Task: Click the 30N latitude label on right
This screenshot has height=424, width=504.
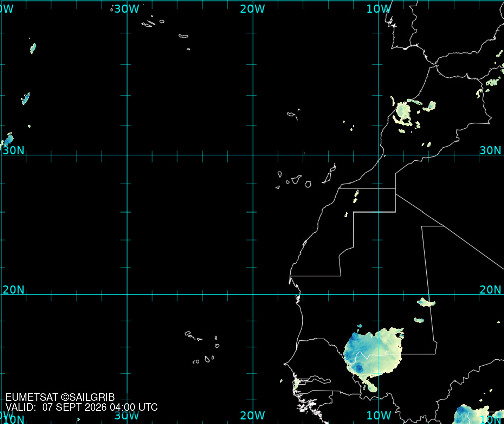Action: (x=490, y=150)
